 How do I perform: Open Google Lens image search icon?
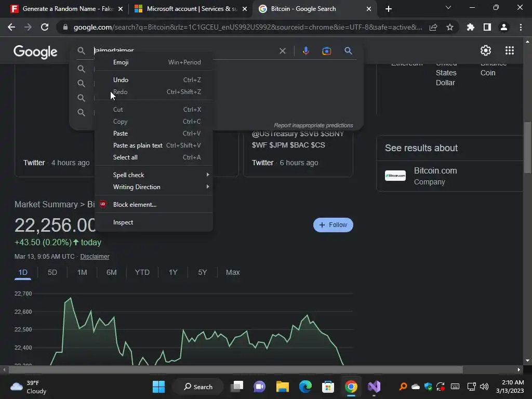click(326, 51)
